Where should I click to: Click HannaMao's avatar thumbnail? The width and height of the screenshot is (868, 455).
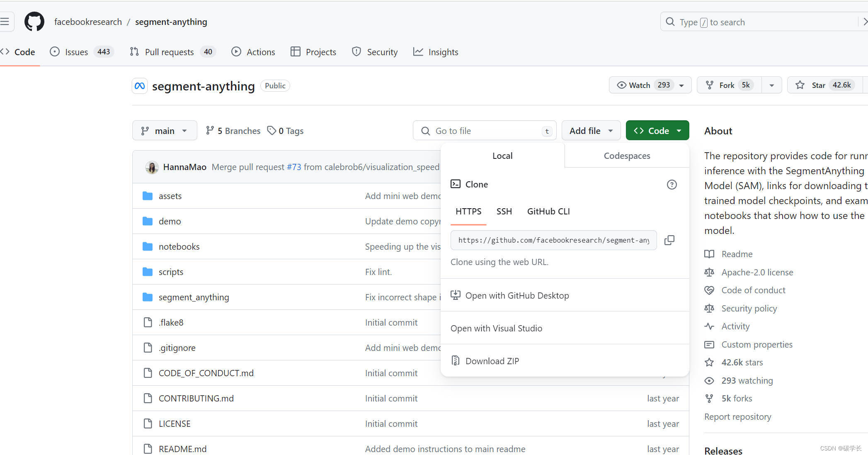pos(152,167)
